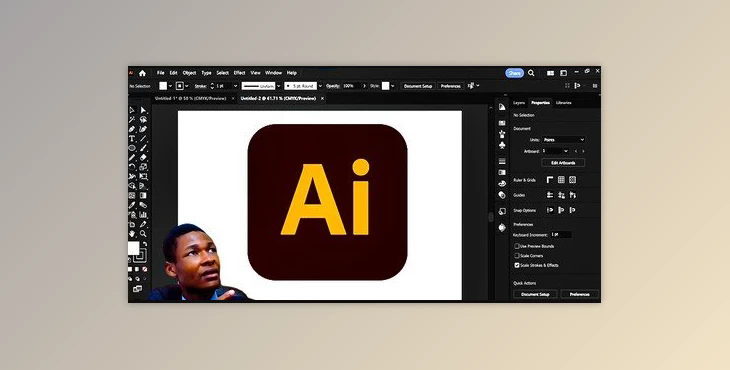Expand the align selection dropdown in control bar
730x370 pixels.
pyautogui.click(x=478, y=86)
